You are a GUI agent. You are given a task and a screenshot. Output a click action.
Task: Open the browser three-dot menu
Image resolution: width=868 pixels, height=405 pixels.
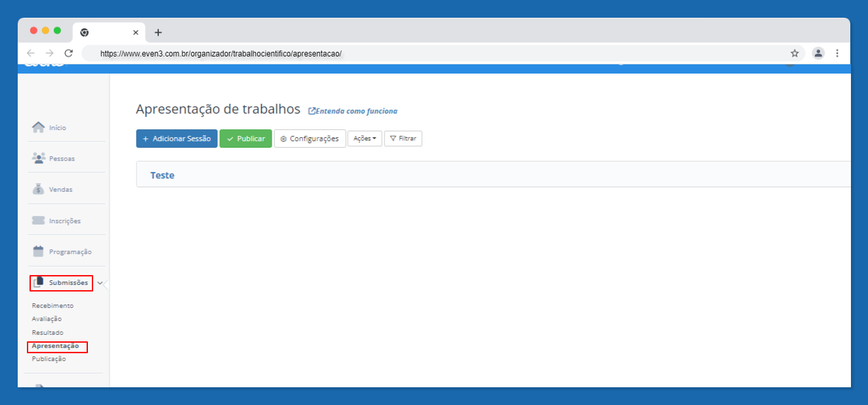(x=837, y=53)
